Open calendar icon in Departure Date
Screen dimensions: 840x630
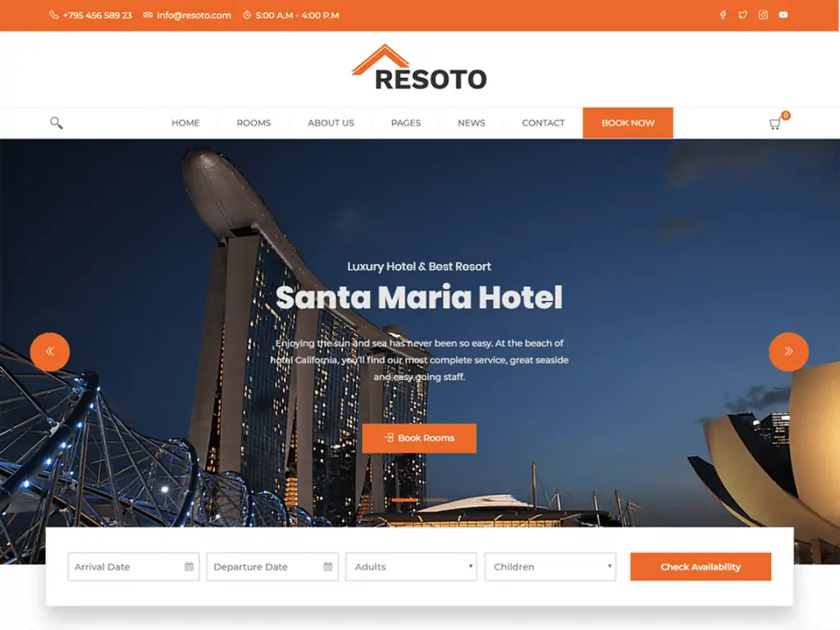point(328,567)
